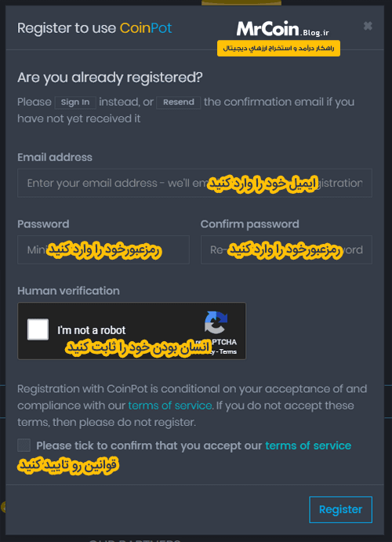Click the reCAPTCHA logo icon

tap(216, 322)
